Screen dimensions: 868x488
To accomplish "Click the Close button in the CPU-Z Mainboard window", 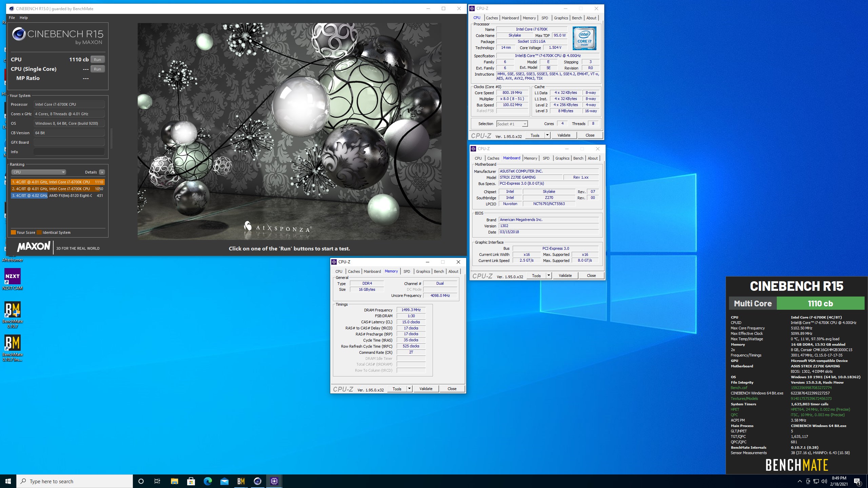I will (591, 276).
